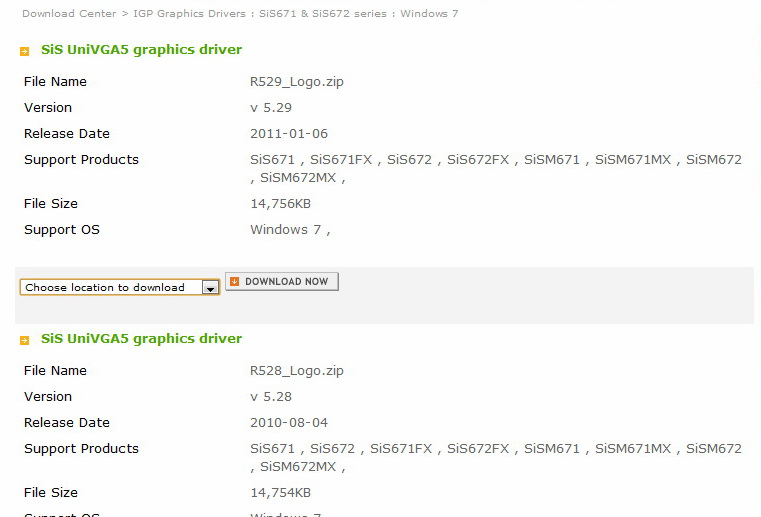The height and width of the screenshot is (517, 761).
Task: Click file size 14,754KB
Action: click(281, 493)
